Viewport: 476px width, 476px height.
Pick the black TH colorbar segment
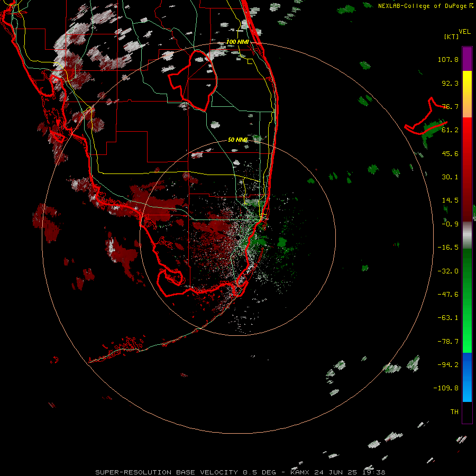tap(467, 412)
